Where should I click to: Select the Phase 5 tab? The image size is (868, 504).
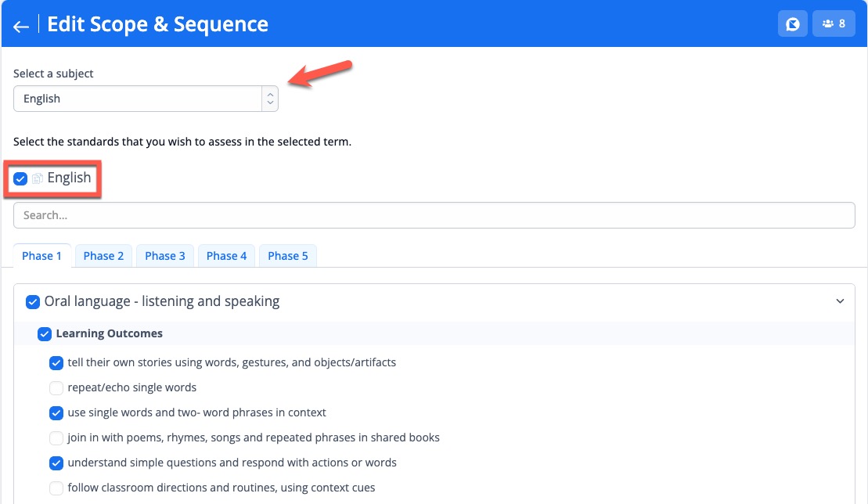click(288, 256)
